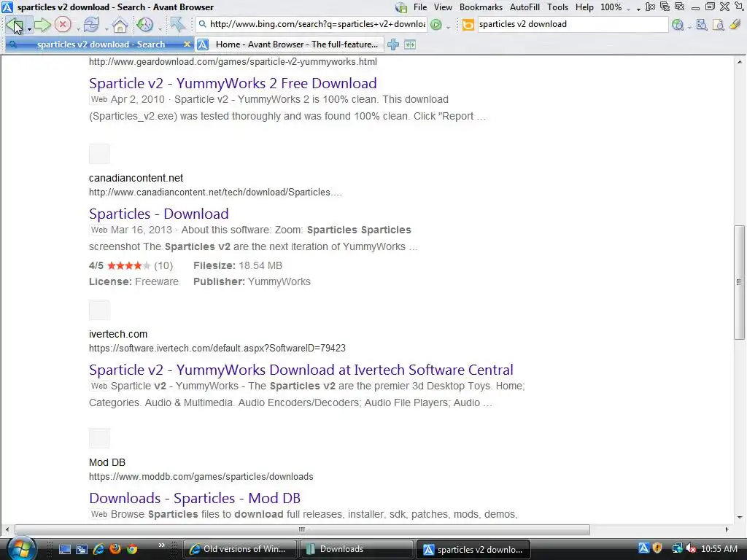Click the globe save icon left of File
The height and width of the screenshot is (560, 747).
click(401, 7)
